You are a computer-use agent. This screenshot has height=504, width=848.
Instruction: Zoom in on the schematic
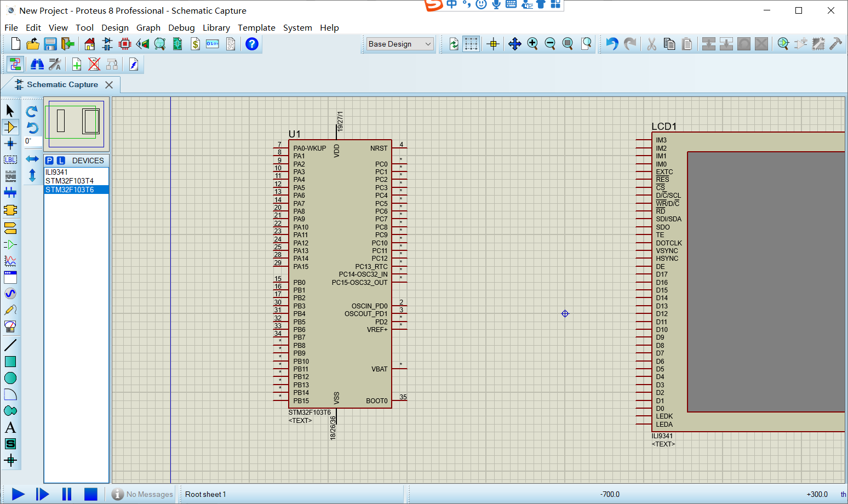pyautogui.click(x=532, y=44)
